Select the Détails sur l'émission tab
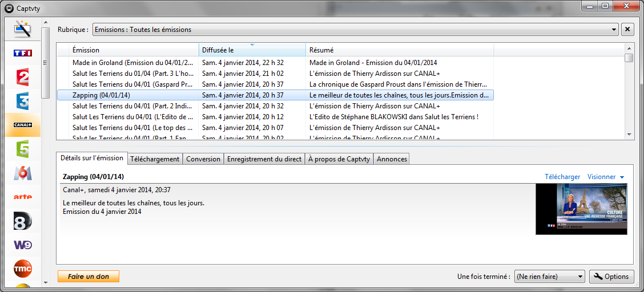 (x=91, y=158)
